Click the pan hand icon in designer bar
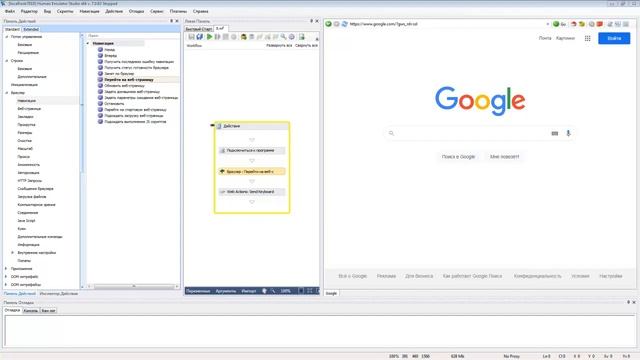640x360 pixels. [x=264, y=291]
